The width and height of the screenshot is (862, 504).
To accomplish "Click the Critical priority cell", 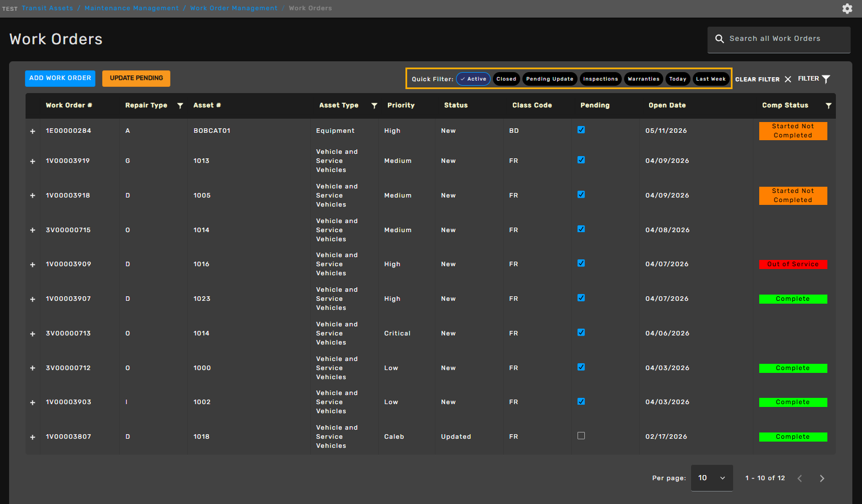I will (397, 334).
